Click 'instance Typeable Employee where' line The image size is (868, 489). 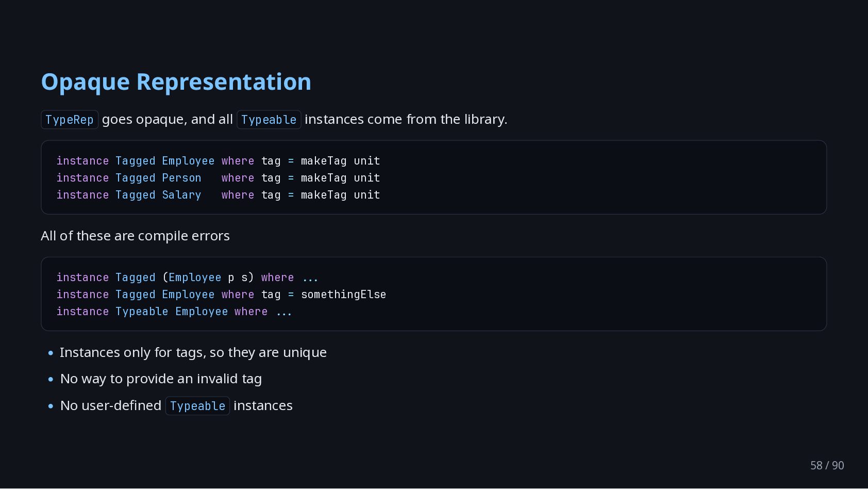[x=162, y=312]
